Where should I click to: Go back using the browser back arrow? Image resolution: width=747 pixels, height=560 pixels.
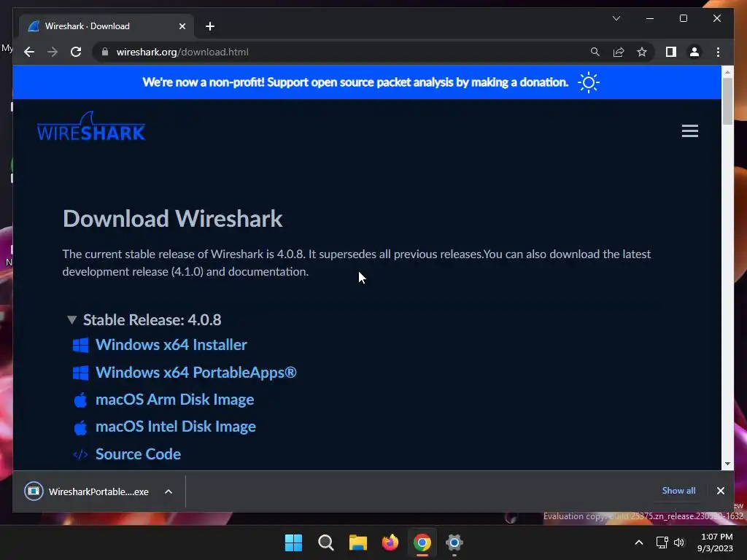coord(29,52)
